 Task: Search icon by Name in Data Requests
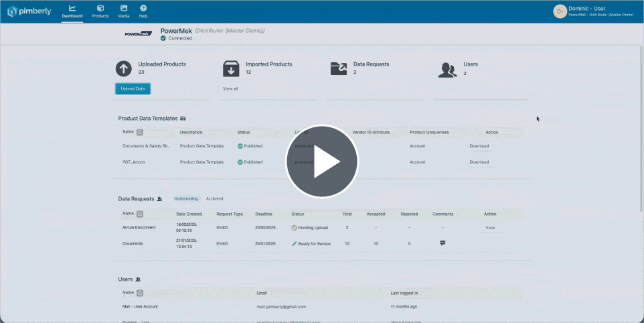tap(140, 214)
